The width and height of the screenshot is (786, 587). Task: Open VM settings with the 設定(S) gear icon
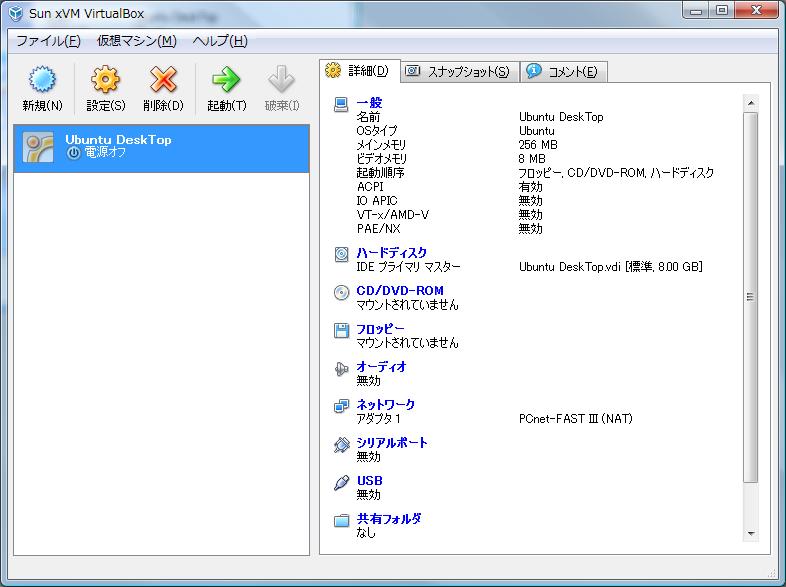pyautogui.click(x=105, y=79)
